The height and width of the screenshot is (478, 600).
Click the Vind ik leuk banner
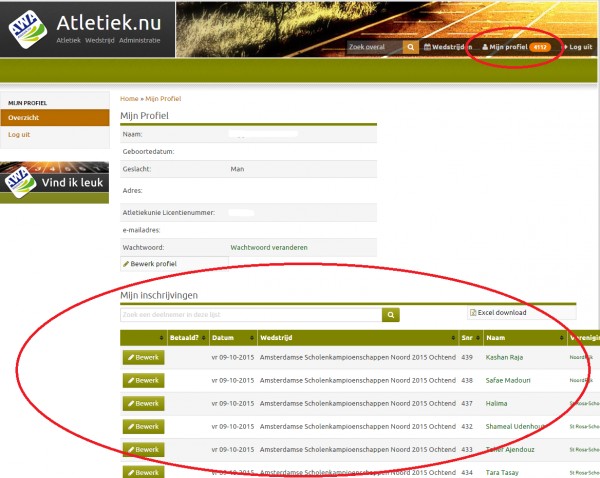click(x=54, y=183)
